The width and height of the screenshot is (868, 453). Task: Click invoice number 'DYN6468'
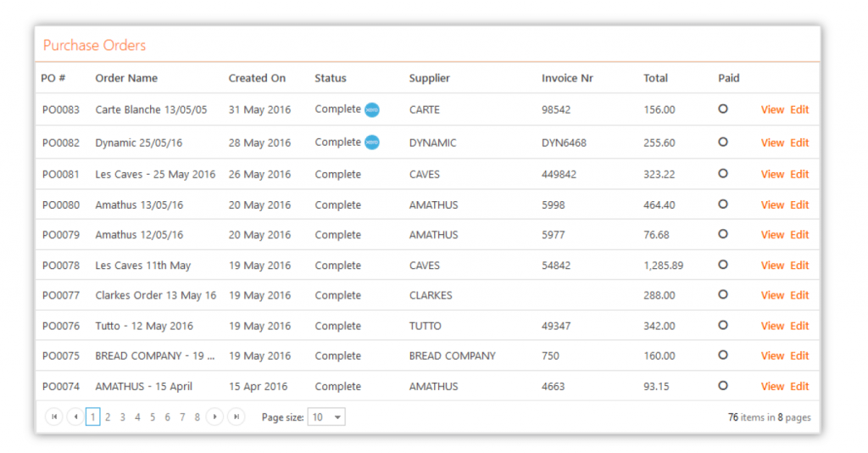click(x=564, y=143)
